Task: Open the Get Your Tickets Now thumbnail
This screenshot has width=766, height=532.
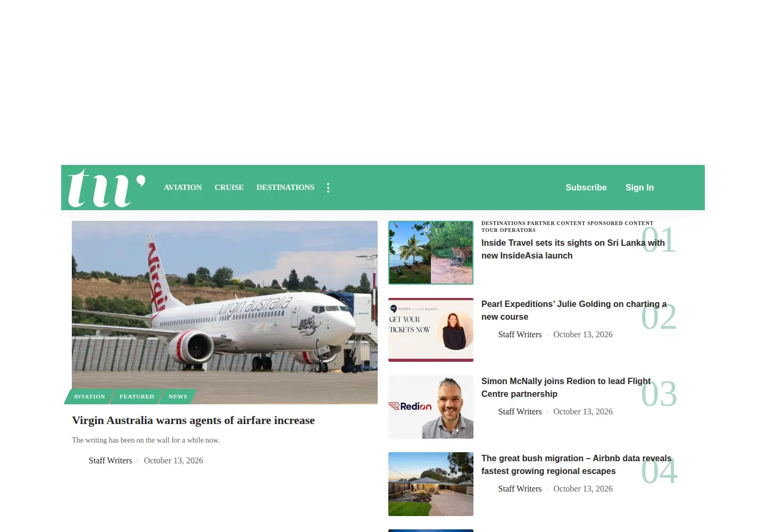Action: click(x=431, y=330)
